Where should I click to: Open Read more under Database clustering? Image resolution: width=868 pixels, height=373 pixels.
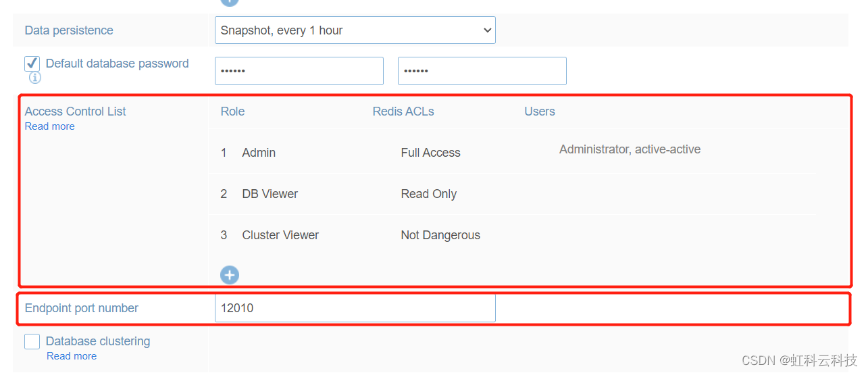tap(72, 356)
